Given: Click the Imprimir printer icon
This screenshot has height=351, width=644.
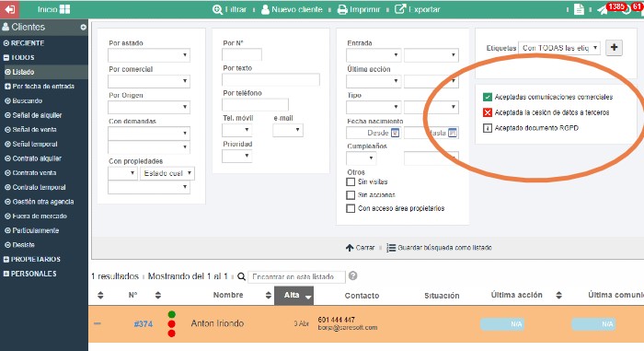Looking at the screenshot, I should click(x=342, y=9).
